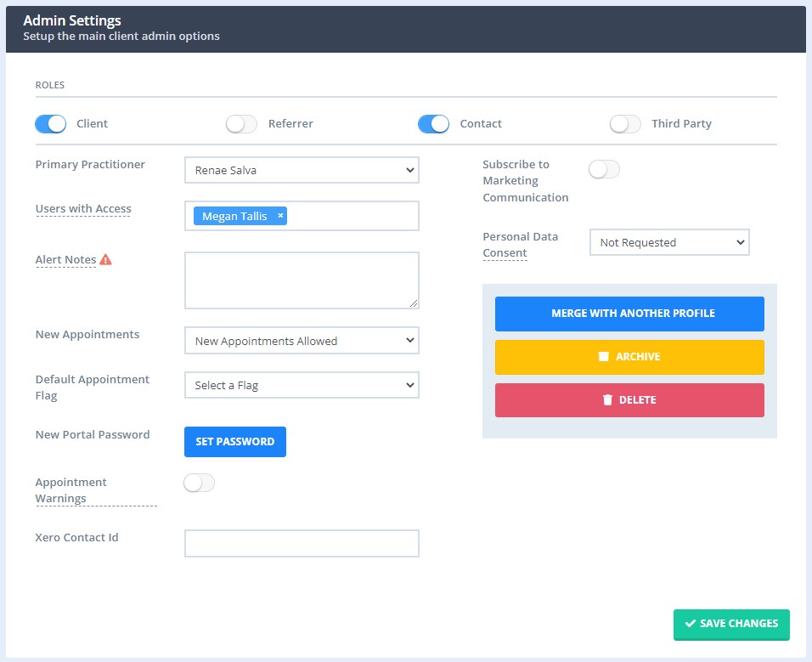Turn off the Contact role toggle

[x=433, y=124]
